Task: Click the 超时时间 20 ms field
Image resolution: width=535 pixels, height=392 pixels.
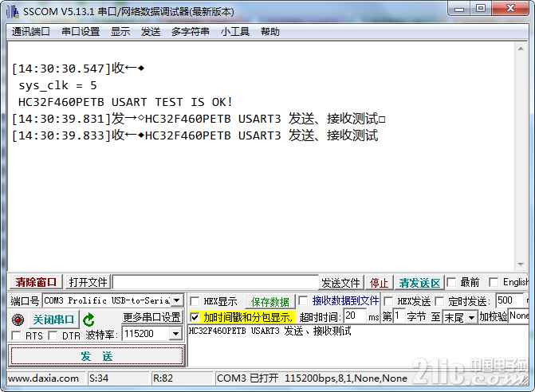Action: (355, 316)
